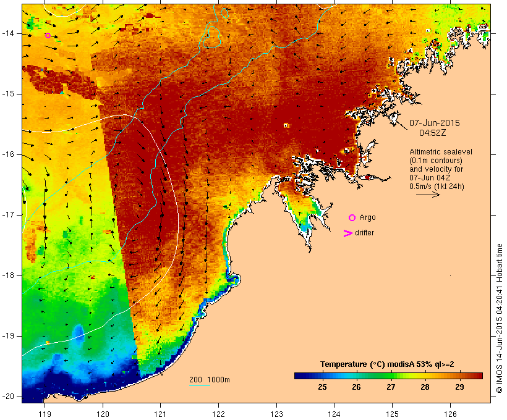This screenshot has width=507, height=420.
Task: Click the dark blue end of temperature scale
Action: 298,376
